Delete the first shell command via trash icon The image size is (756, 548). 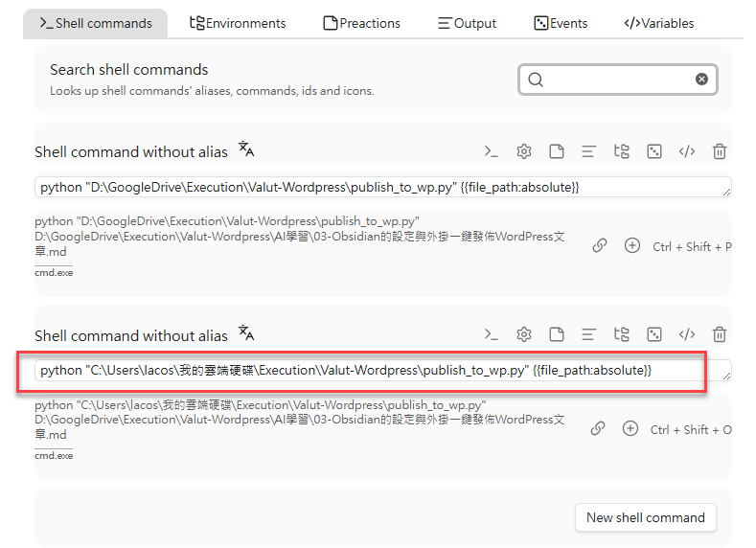pos(720,151)
